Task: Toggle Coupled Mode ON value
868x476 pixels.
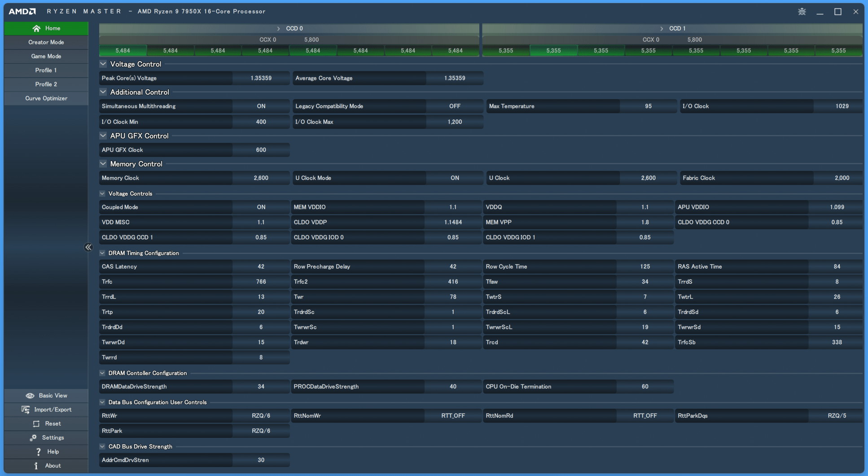Action: [x=261, y=207]
